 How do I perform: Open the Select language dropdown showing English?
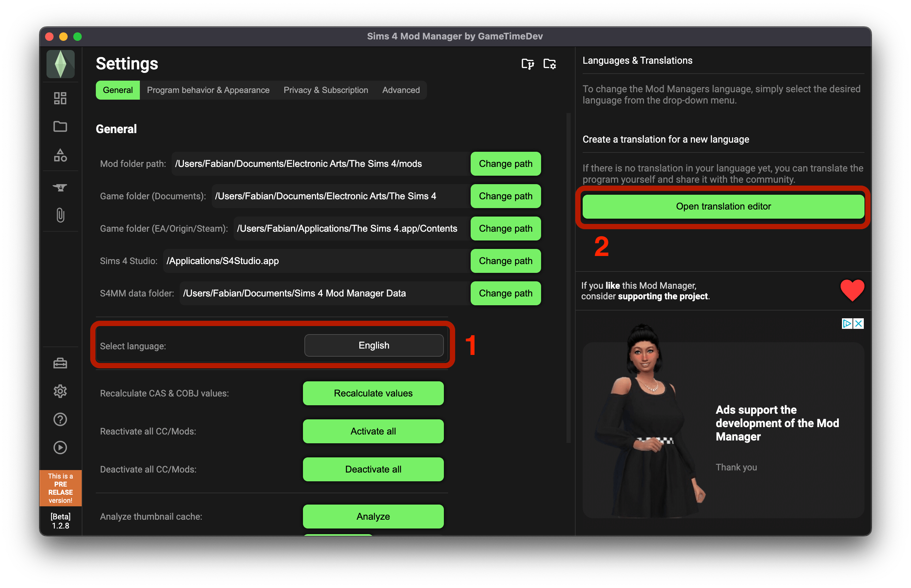[x=373, y=345]
